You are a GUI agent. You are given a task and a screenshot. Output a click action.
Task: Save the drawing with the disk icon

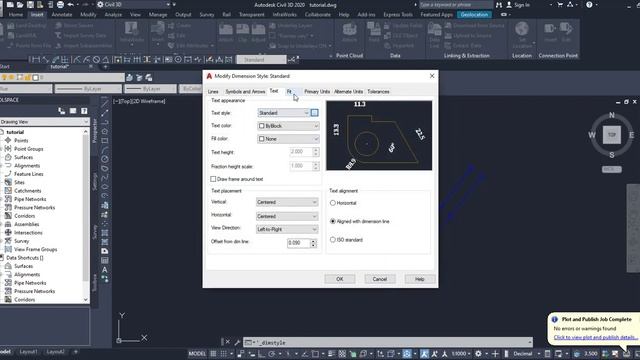pos(30,4)
